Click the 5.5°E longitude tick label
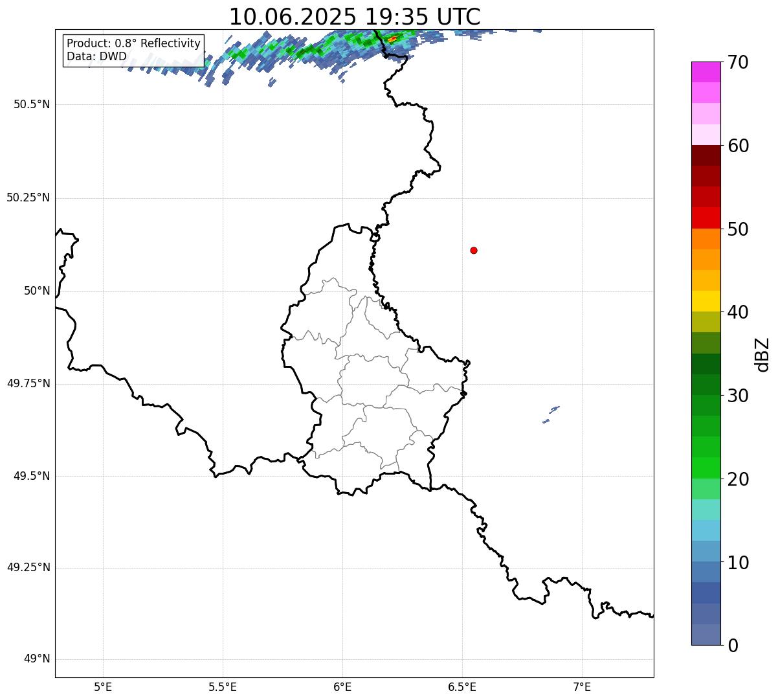Screen dimensions: 778x700 point(223,686)
